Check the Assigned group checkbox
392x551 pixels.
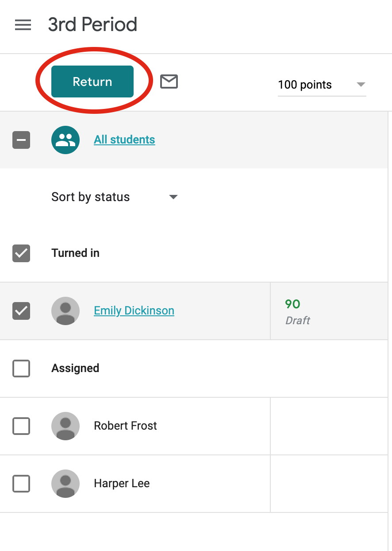click(x=21, y=369)
